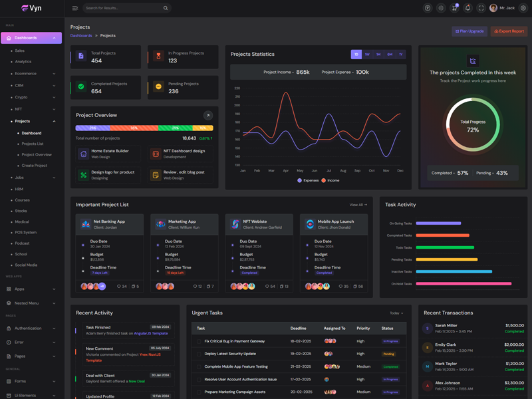Click the Project Overview arrow icon
The image size is (532, 399).
coord(208,115)
